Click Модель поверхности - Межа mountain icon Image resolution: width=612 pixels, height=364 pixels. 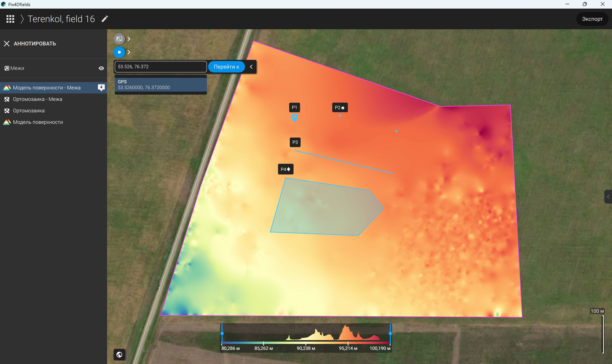click(7, 88)
